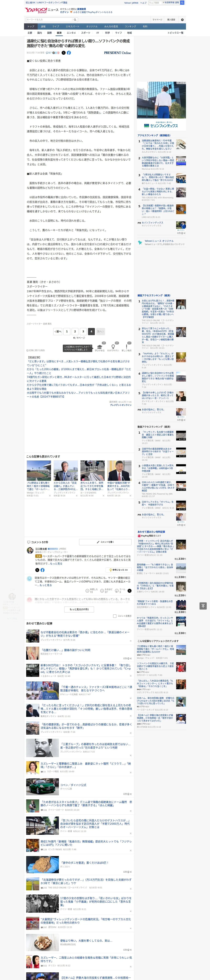Share 江口晋太朗 comment on X
The image size is (210, 980).
pyautogui.click(x=37, y=570)
